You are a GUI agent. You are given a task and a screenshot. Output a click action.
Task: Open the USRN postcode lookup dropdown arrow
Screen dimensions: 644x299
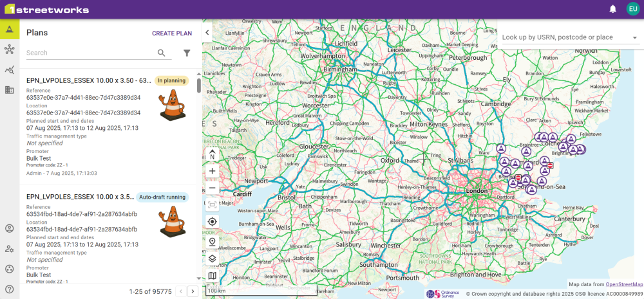click(x=635, y=37)
